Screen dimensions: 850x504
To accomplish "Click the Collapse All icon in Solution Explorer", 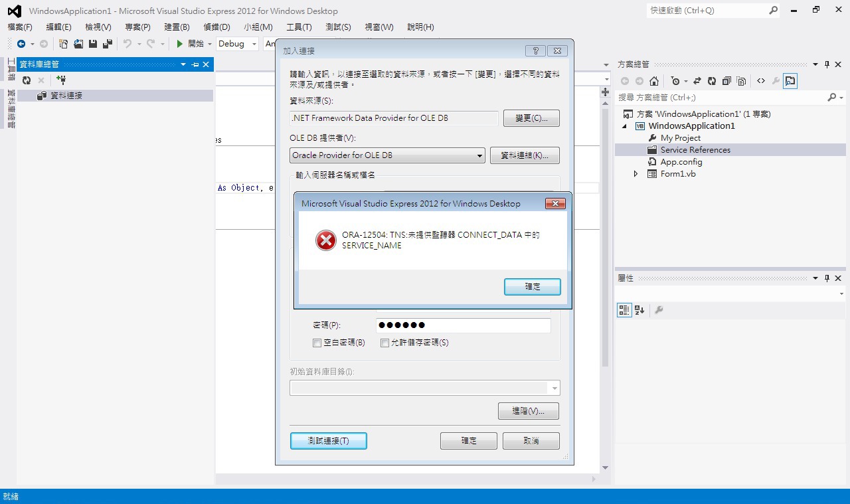I will [726, 81].
